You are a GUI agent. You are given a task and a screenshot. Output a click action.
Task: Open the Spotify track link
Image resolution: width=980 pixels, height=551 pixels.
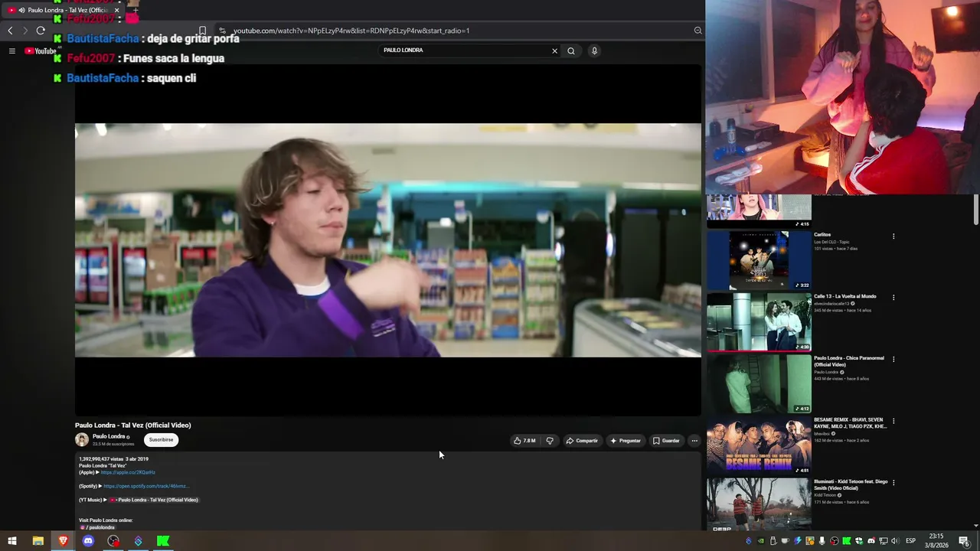pos(145,486)
